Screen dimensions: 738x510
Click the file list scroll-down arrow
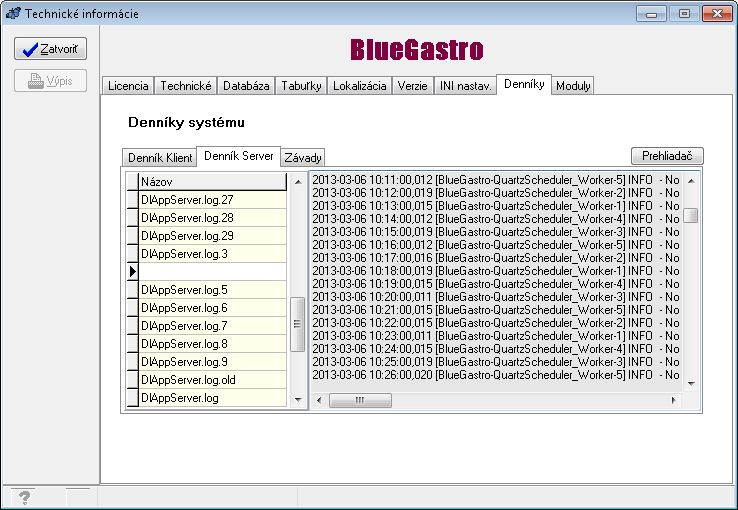[x=298, y=399]
